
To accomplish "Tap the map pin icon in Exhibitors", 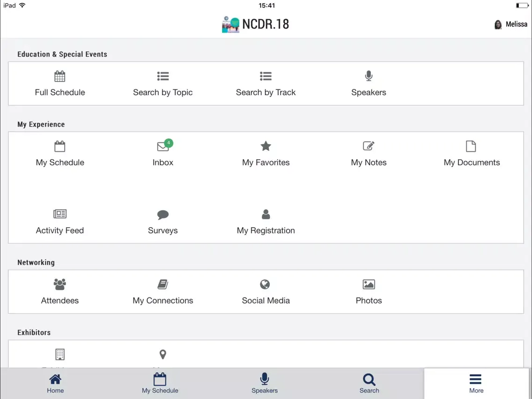I will pyautogui.click(x=163, y=354).
